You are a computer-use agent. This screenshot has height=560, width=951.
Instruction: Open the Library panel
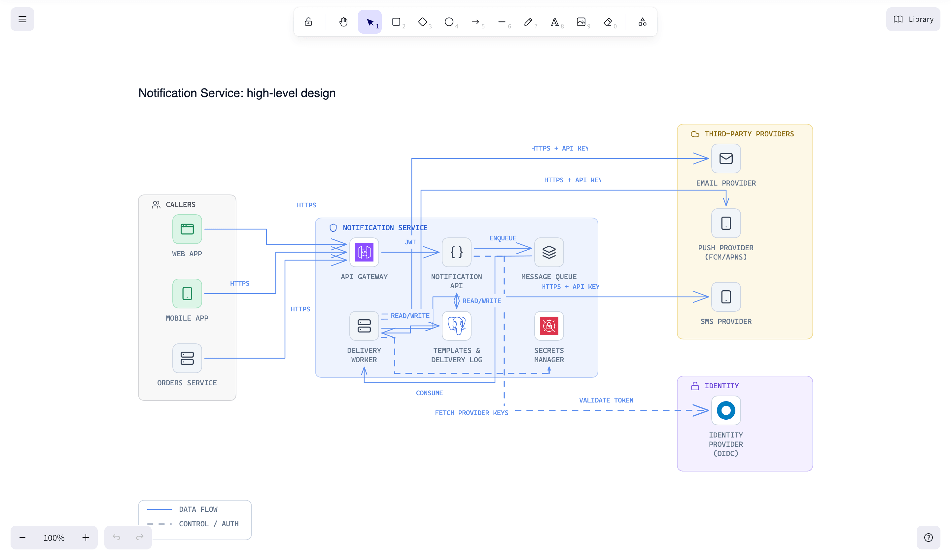913,19
